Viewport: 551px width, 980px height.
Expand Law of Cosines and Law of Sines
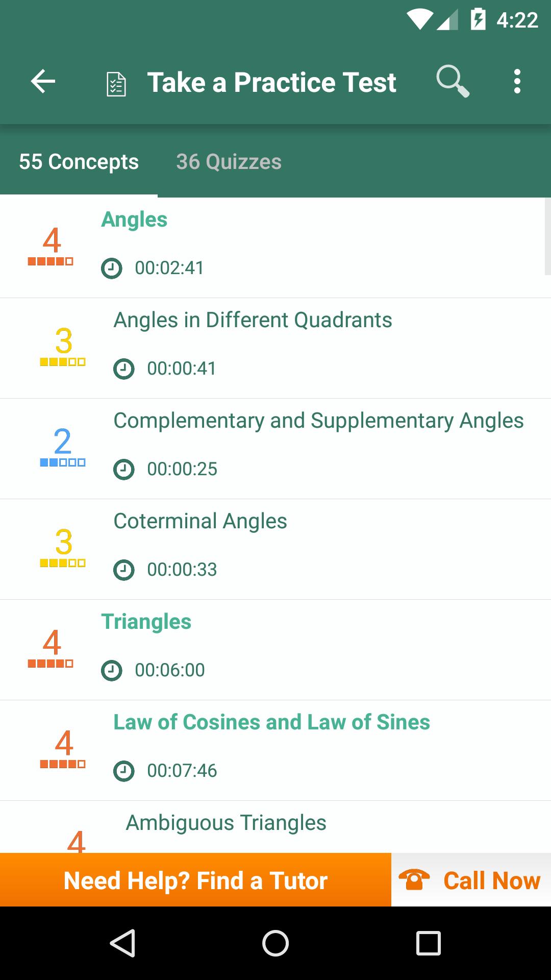(271, 722)
